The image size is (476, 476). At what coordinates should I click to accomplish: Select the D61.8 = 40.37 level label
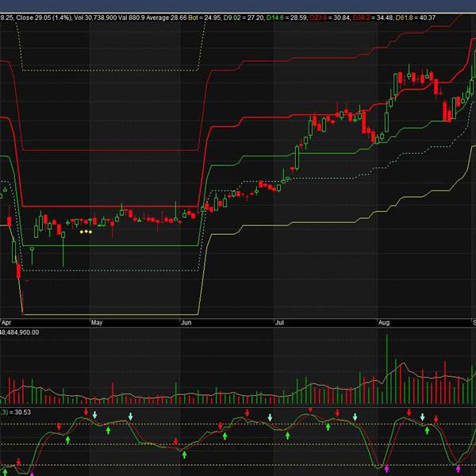pos(416,17)
